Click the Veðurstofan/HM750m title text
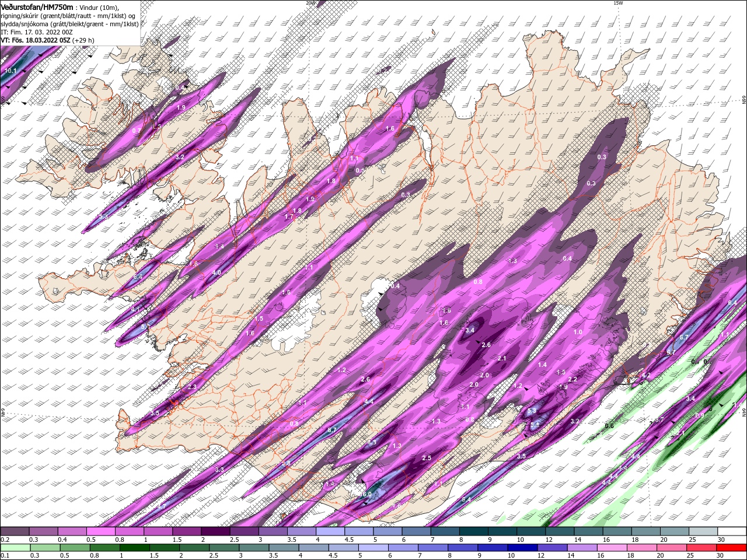Image resolution: width=747 pixels, height=560 pixels. click(x=37, y=6)
